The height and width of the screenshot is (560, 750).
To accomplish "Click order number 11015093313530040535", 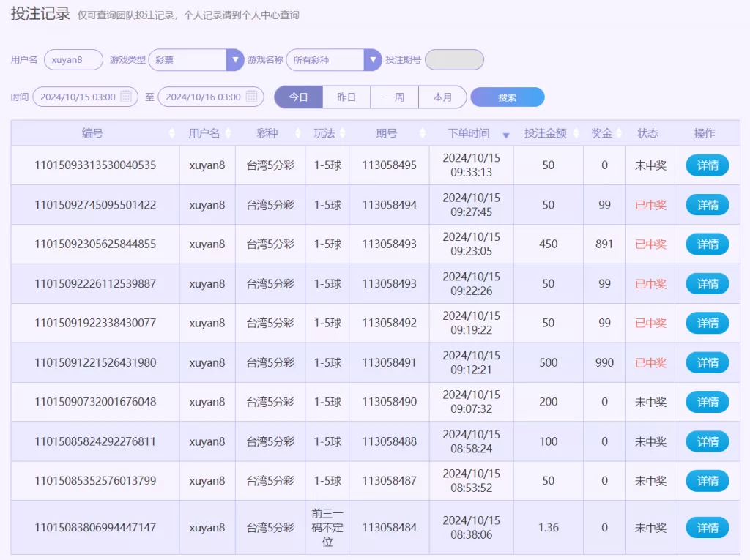I will [x=95, y=165].
